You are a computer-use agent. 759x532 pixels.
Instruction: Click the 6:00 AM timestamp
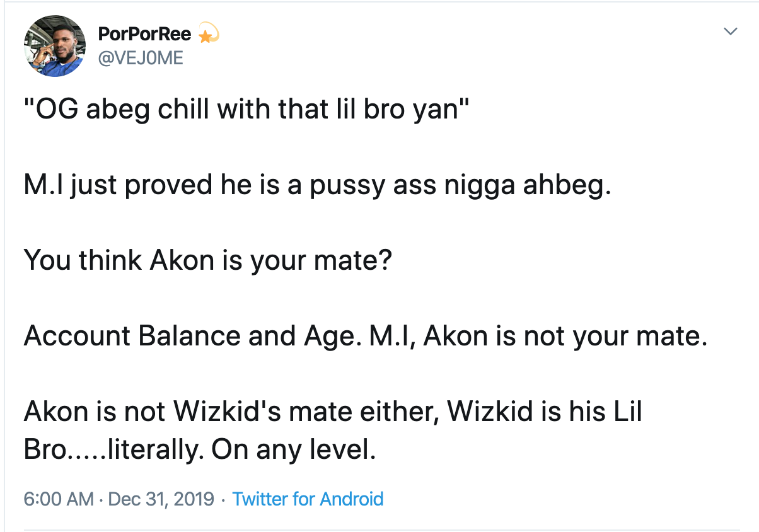pyautogui.click(x=59, y=499)
